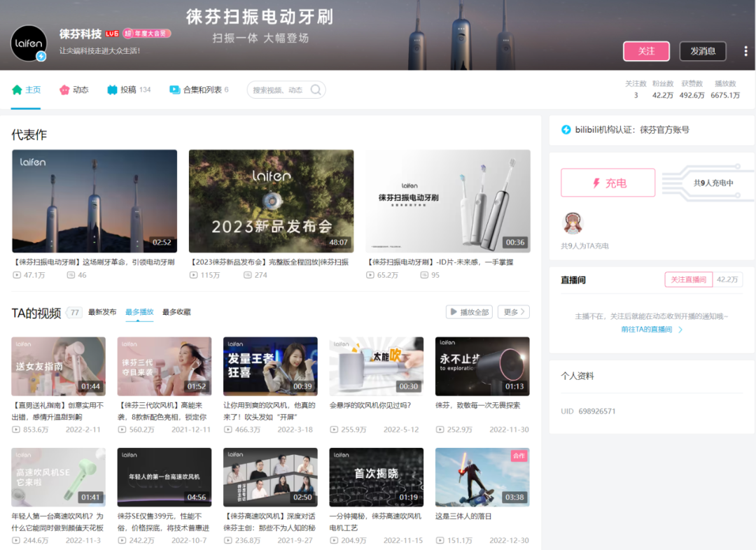Image resolution: width=756 pixels, height=550 pixels.
Task: Click 徕芬科技 account name
Action: (x=80, y=34)
